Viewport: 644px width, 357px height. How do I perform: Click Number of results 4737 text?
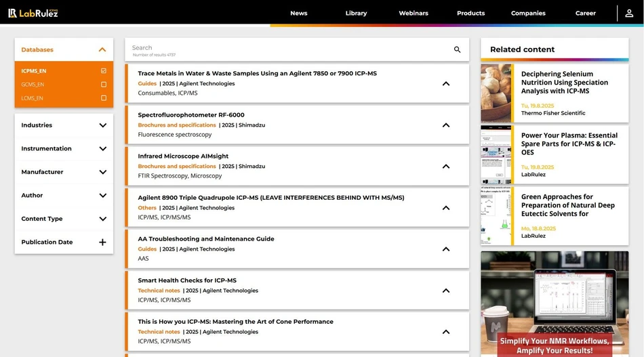pos(154,55)
